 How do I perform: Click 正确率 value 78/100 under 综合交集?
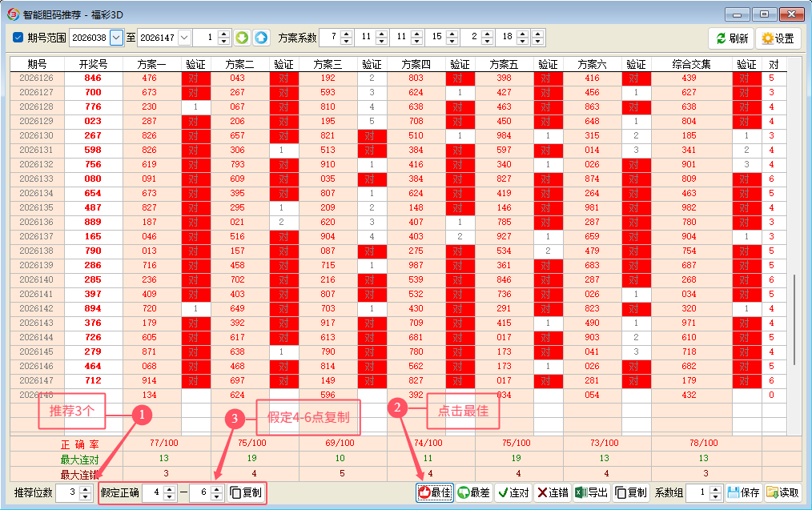coord(703,444)
